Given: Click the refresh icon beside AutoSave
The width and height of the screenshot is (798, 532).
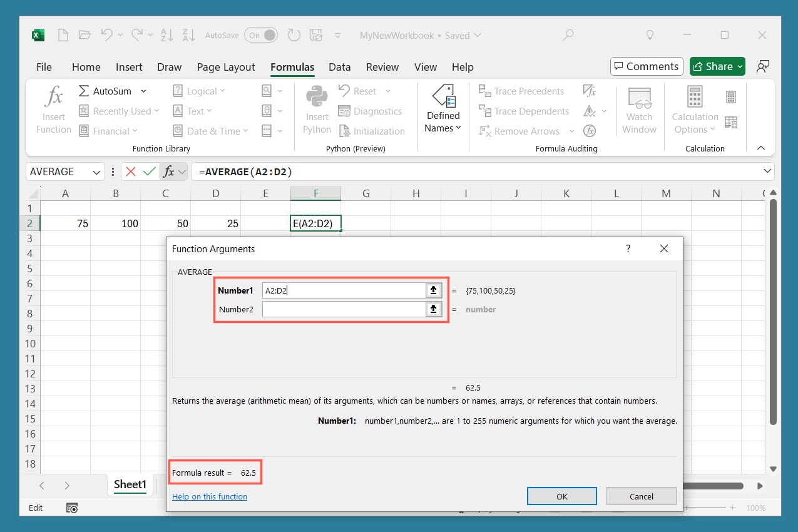Looking at the screenshot, I should (x=292, y=35).
